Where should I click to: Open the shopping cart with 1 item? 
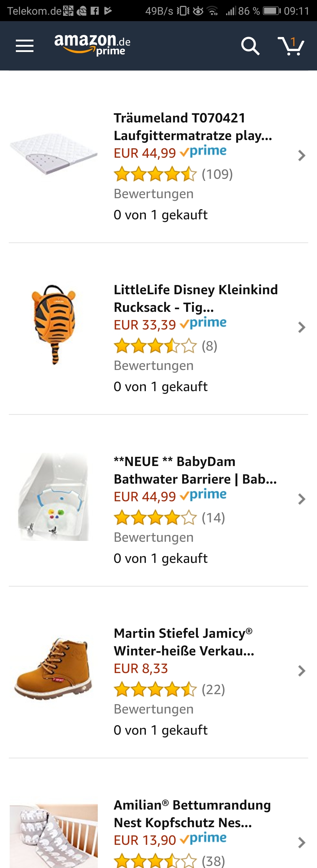291,46
